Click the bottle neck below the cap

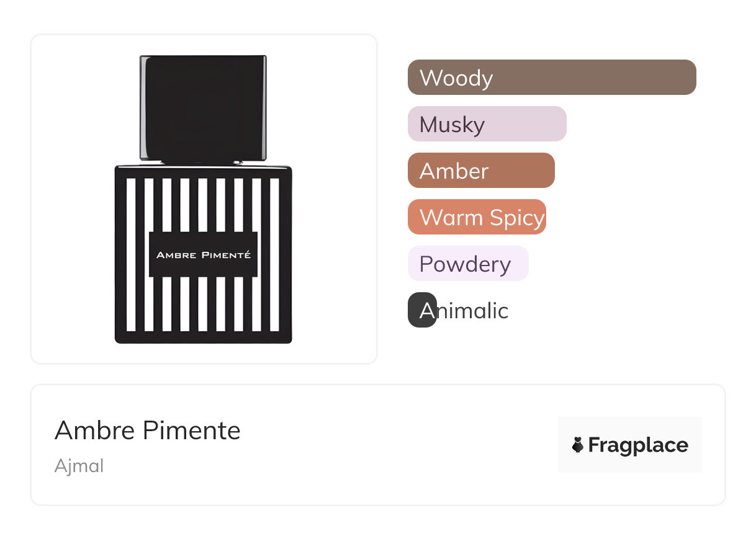click(203, 163)
